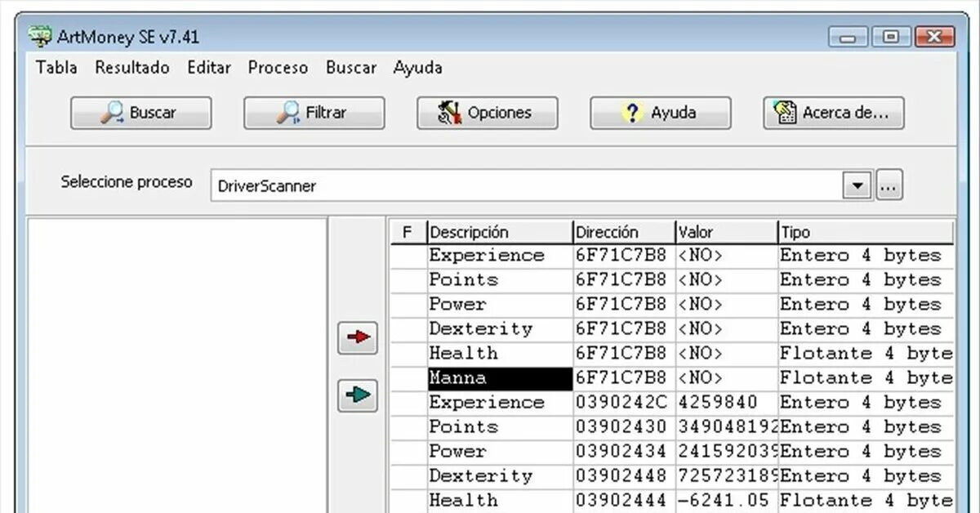The height and width of the screenshot is (513, 980).
Task: Open the Acerca de... about button
Action: point(834,113)
